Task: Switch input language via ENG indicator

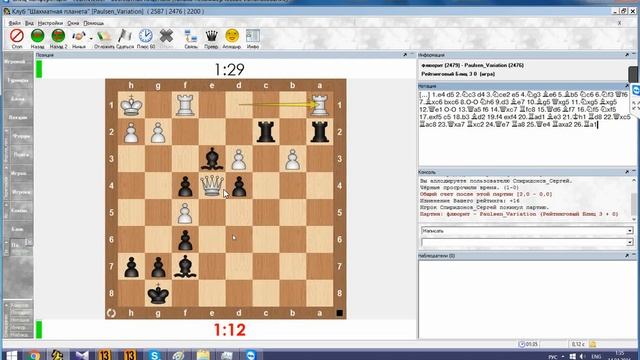Action: 596,357
